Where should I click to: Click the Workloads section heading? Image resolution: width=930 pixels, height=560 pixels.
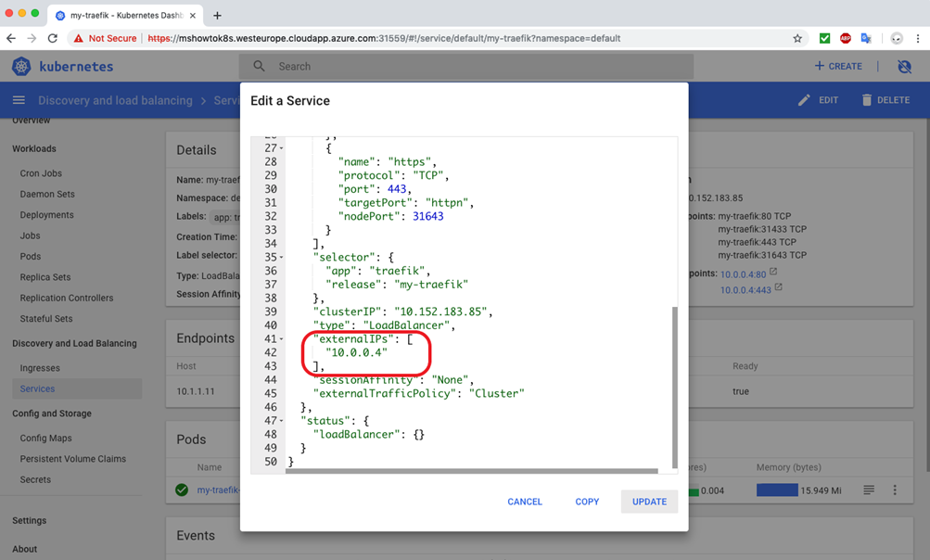point(34,148)
